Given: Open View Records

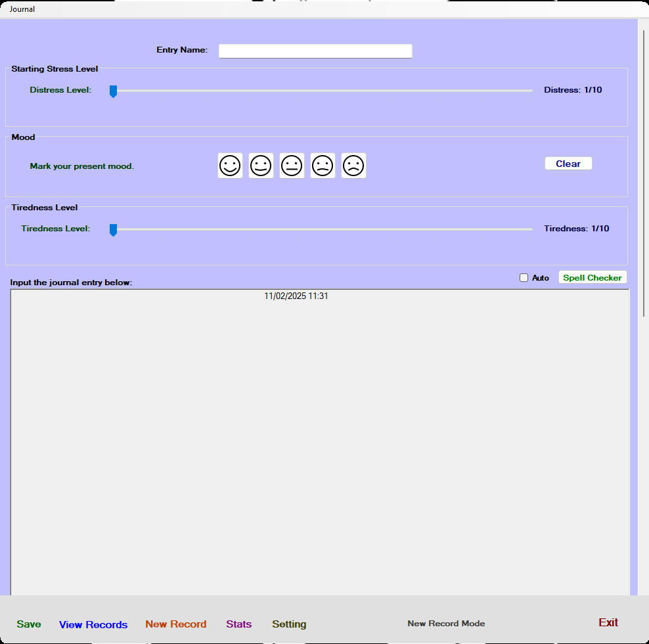Looking at the screenshot, I should click(x=93, y=624).
